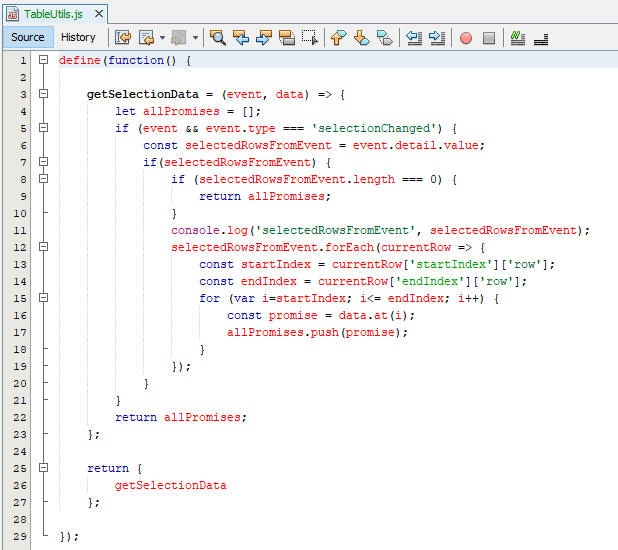Click line number 22 in the gutter
Viewport: 618px width, 550px height.
coord(20,417)
